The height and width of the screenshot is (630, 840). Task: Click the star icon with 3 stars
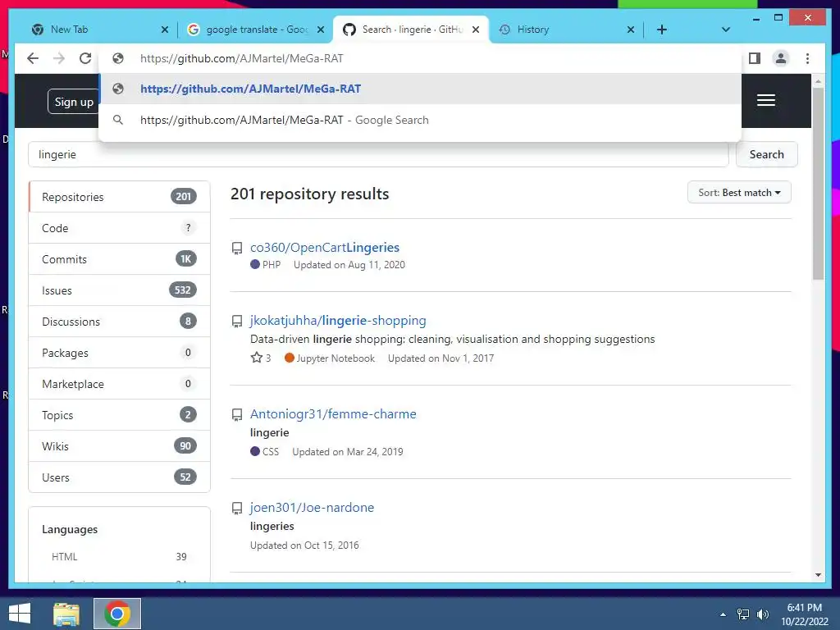point(257,358)
